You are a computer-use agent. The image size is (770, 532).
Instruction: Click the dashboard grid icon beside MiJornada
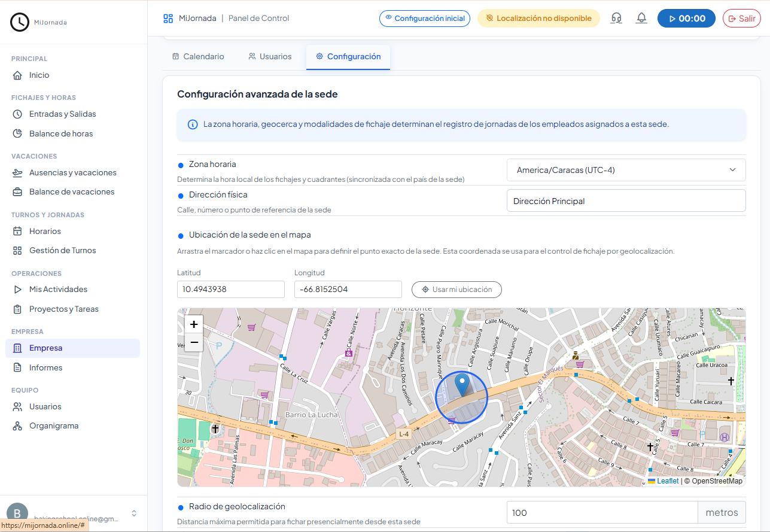pos(168,19)
